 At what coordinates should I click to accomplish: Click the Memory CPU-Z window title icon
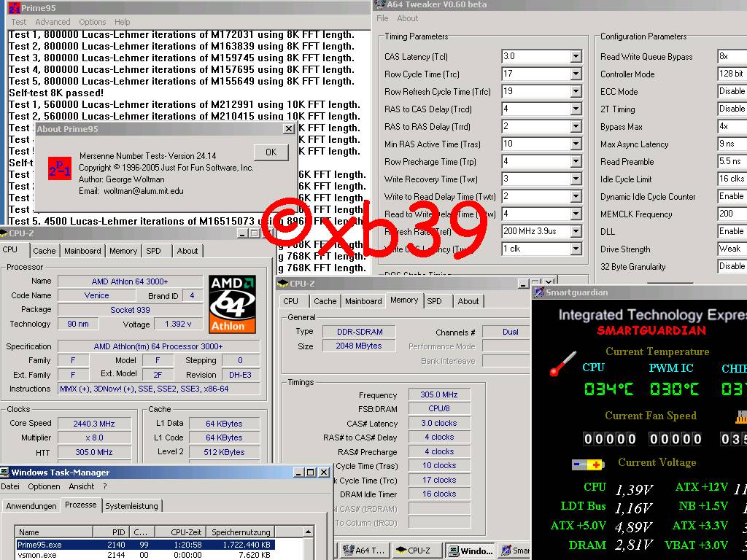(x=283, y=284)
